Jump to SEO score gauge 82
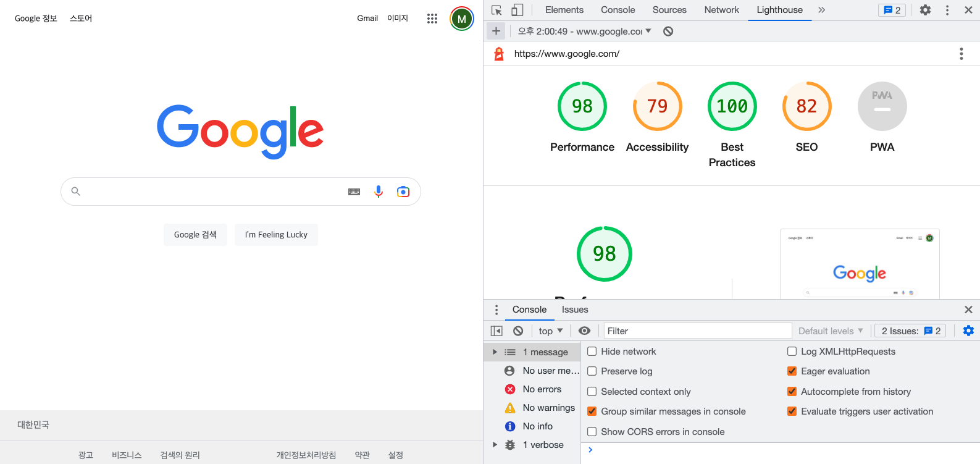 [806, 106]
